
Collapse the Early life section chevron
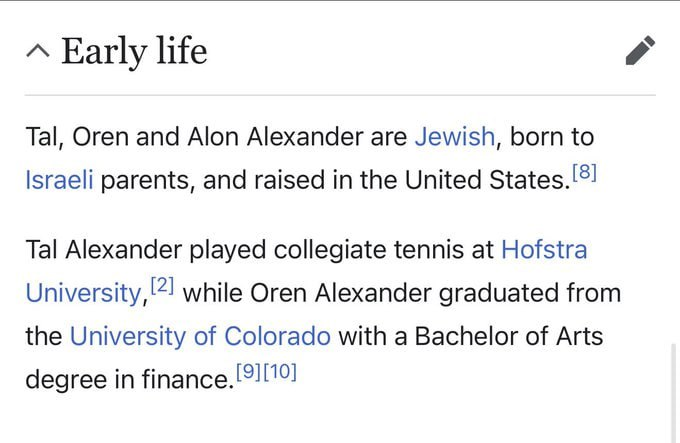(36, 50)
